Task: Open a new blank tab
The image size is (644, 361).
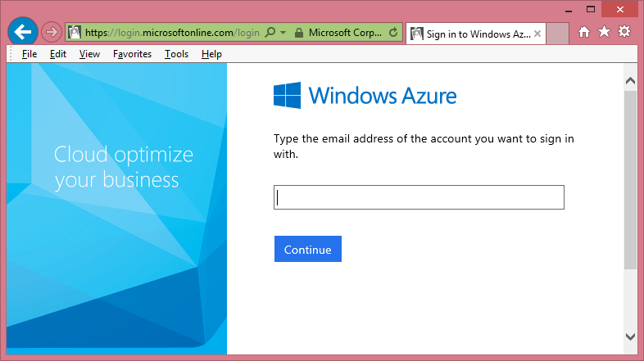Action: coord(558,34)
